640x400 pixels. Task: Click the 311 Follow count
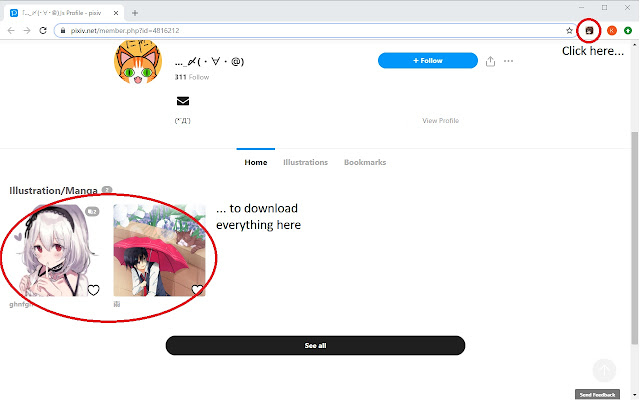tap(192, 77)
